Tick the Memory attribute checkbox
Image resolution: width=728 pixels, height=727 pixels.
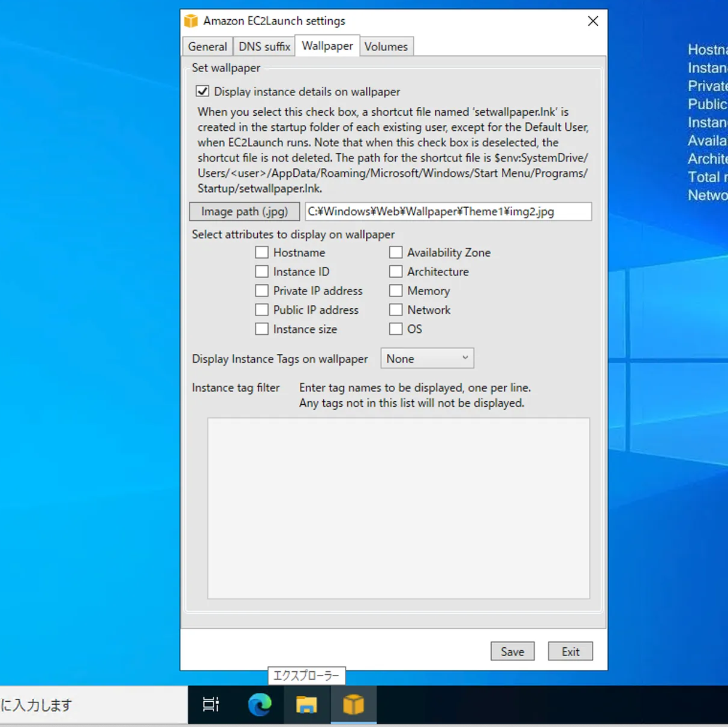(x=396, y=291)
